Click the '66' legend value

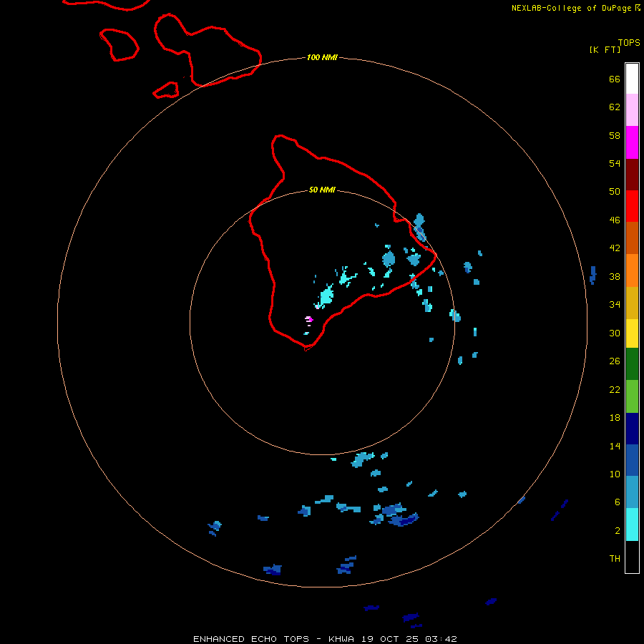click(615, 79)
